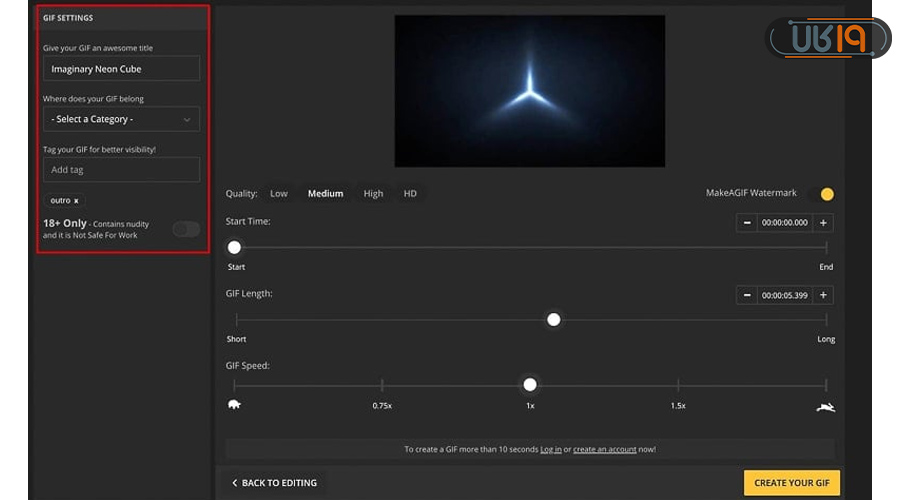Click the turtle slow-speed icon
The image size is (900, 500).
[234, 405]
